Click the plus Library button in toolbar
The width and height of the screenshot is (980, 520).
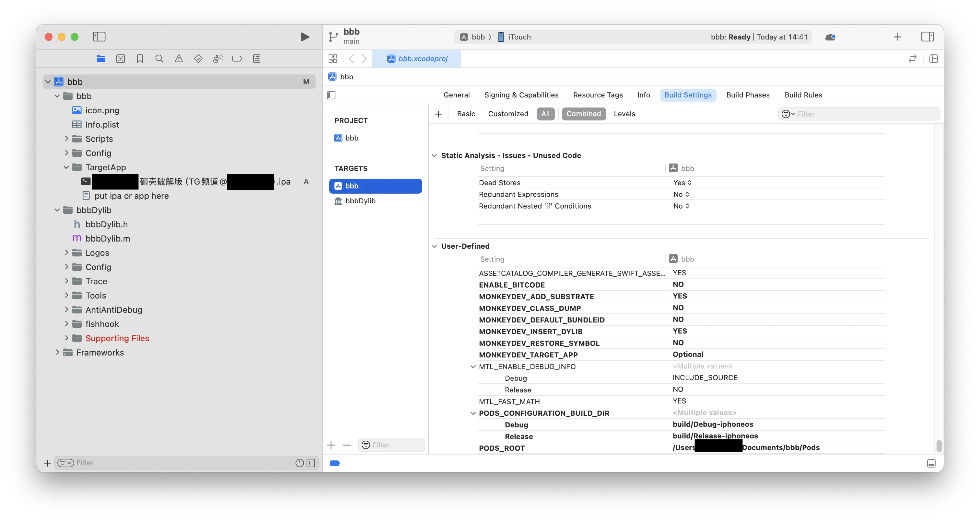click(x=897, y=37)
